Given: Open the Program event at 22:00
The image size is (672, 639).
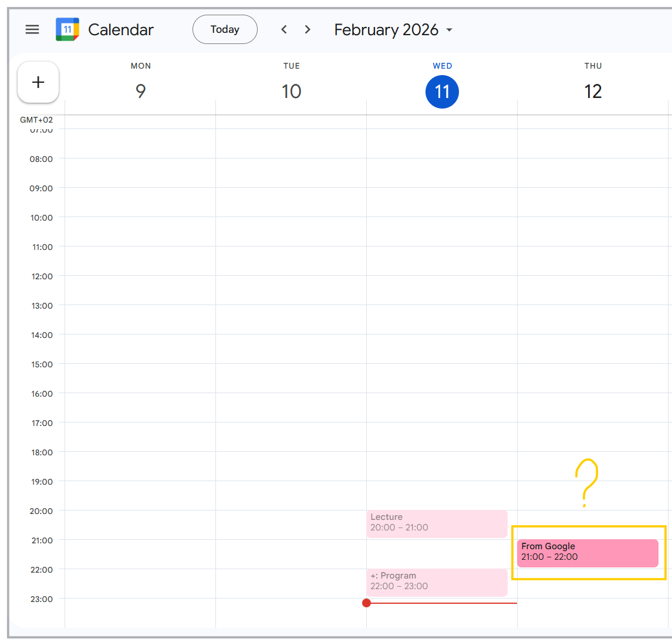Looking at the screenshot, I should [437, 582].
